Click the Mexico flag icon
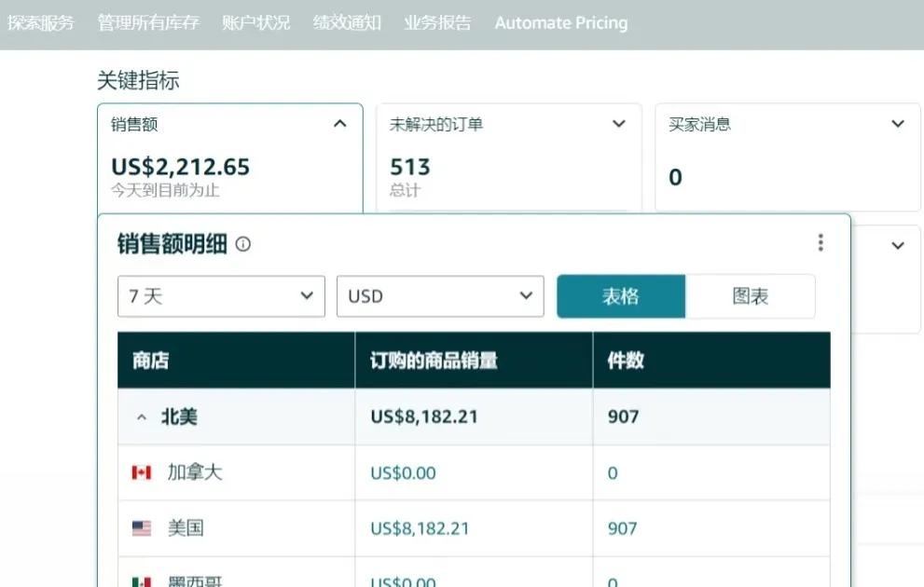The width and height of the screenshot is (924, 587). coord(142,581)
